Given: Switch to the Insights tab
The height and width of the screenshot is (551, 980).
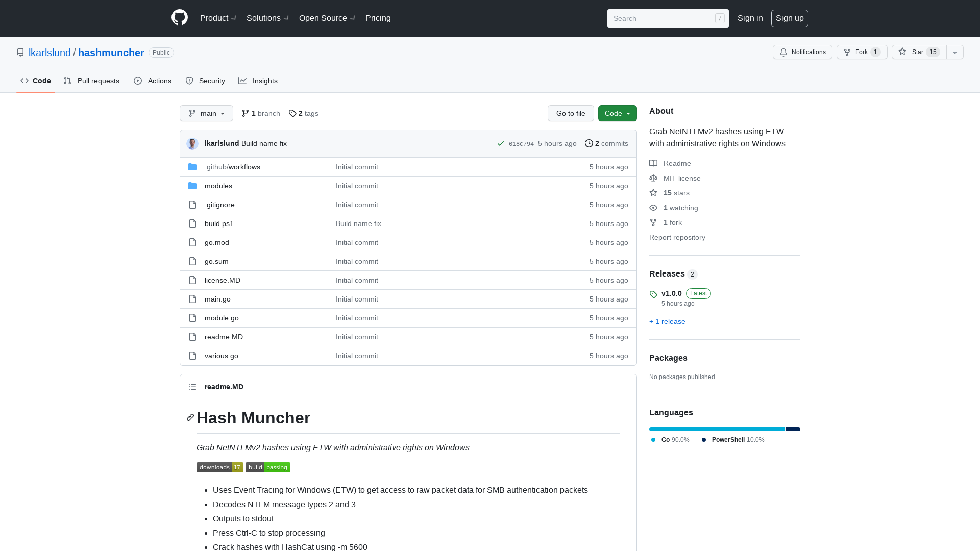Looking at the screenshot, I should tap(258, 81).
